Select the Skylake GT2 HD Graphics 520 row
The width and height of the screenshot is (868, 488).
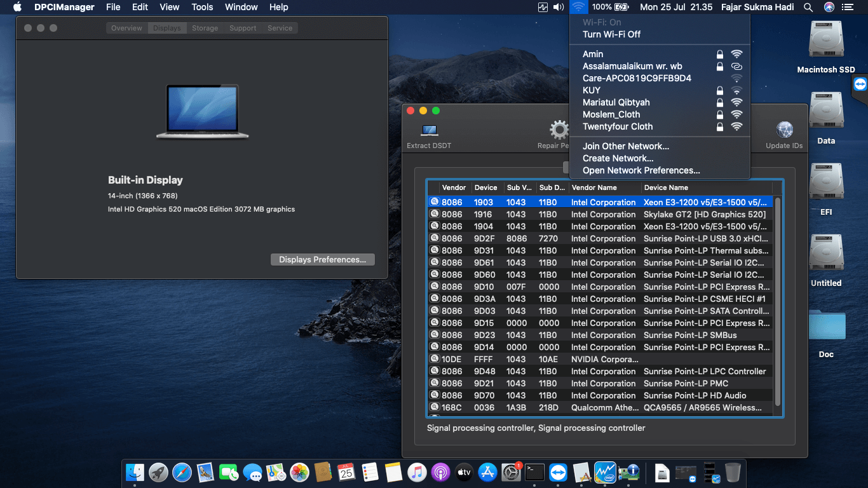pyautogui.click(x=600, y=214)
